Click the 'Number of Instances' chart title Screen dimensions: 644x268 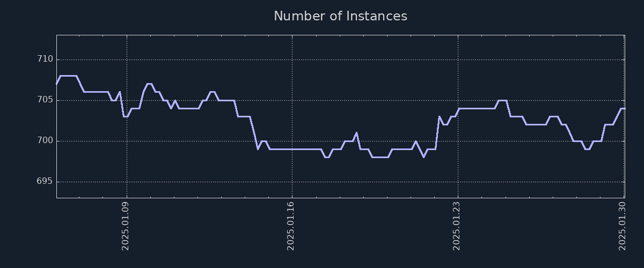[x=340, y=16]
